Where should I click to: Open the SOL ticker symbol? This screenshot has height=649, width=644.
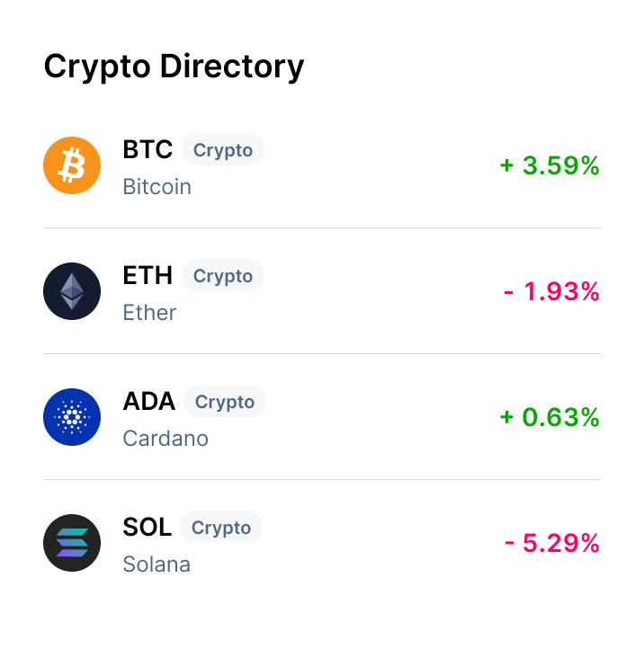pyautogui.click(x=147, y=527)
